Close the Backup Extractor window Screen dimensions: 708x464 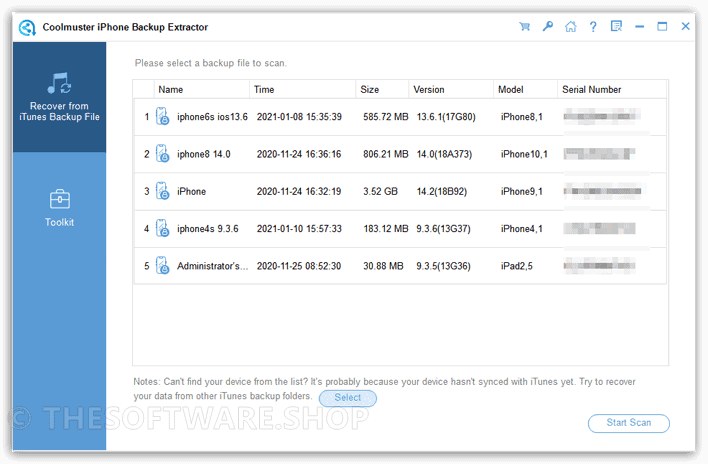685,26
